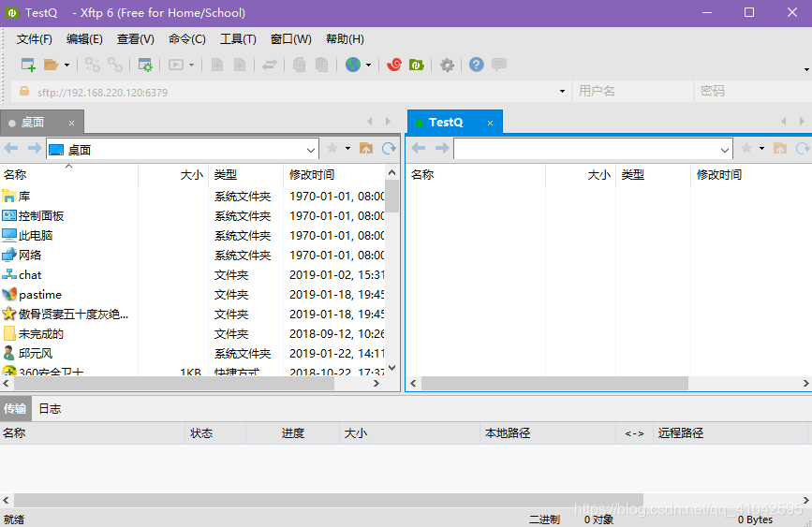Click the upload file toolbar icon
The width and height of the screenshot is (812, 527).
pos(217,65)
